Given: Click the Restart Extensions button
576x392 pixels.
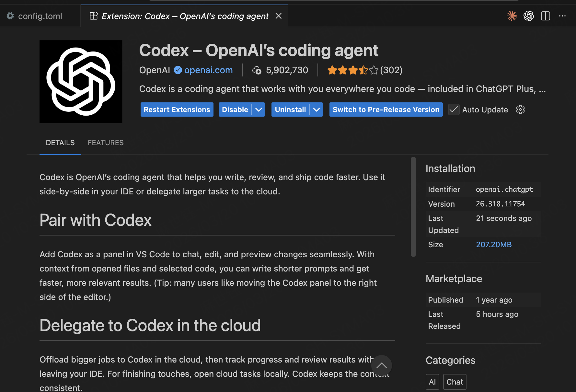Looking at the screenshot, I should pos(177,110).
